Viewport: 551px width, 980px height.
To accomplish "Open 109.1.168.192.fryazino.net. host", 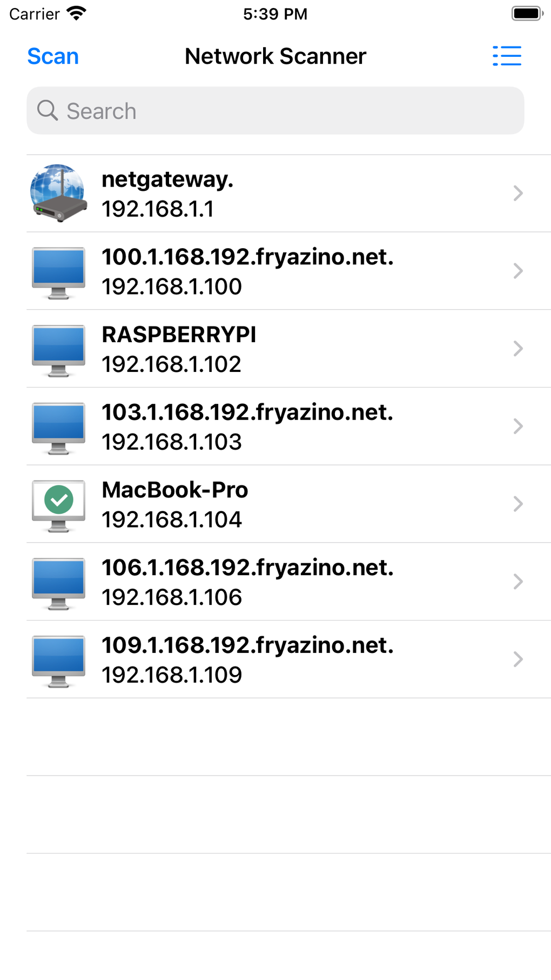I will click(248, 645).
